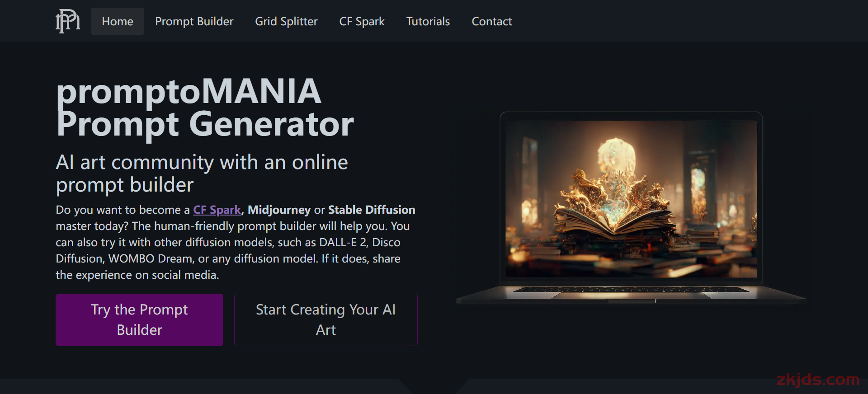The image size is (868, 394).
Task: Open the Grid Splitter menu item
Action: pyautogui.click(x=286, y=21)
